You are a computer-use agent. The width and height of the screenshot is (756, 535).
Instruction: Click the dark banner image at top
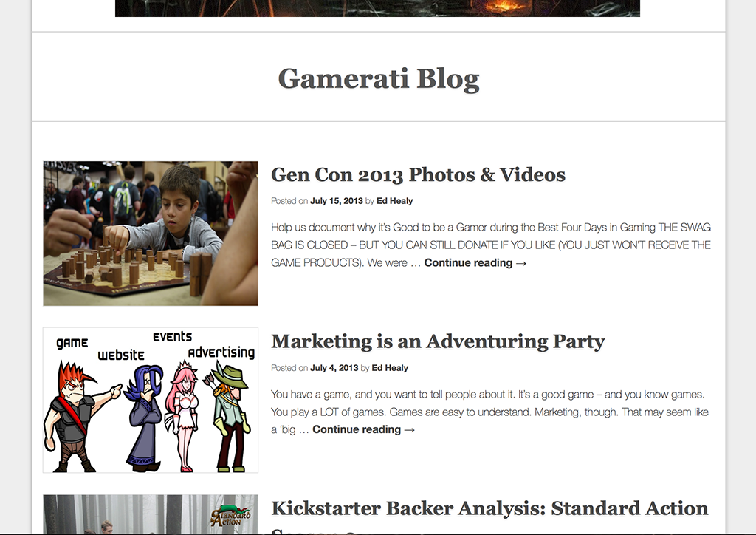pyautogui.click(x=377, y=8)
